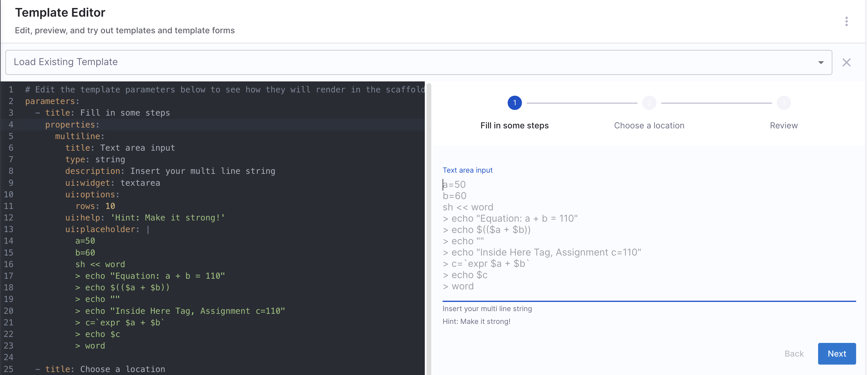The width and height of the screenshot is (868, 375).
Task: Select step 2 circle icon
Action: coord(649,103)
